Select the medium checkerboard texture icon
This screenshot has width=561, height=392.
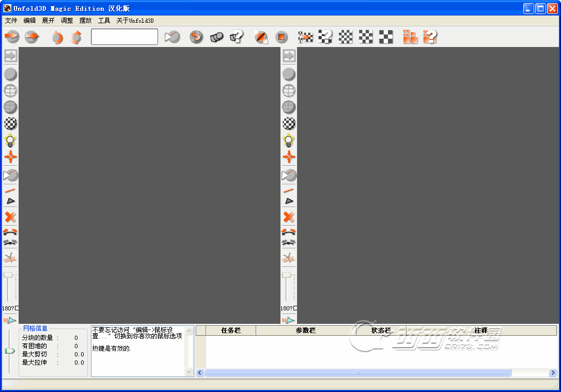click(x=366, y=37)
